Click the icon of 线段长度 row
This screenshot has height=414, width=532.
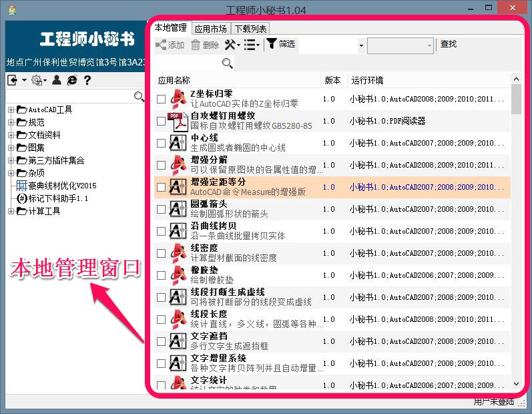point(178,319)
